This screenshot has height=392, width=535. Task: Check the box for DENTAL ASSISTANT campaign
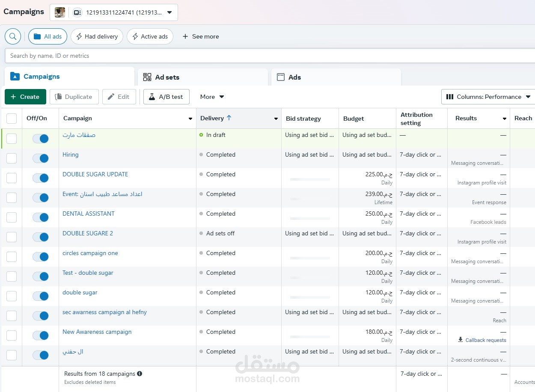pyautogui.click(x=12, y=217)
